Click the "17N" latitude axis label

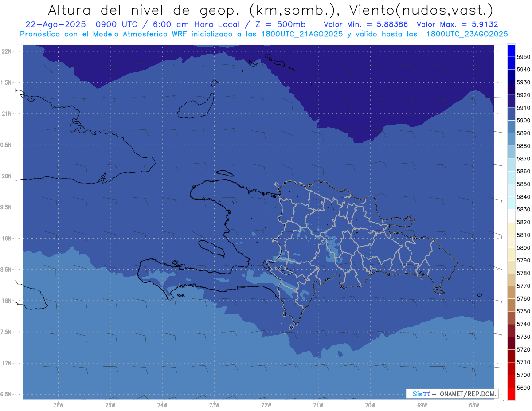pyautogui.click(x=6, y=363)
